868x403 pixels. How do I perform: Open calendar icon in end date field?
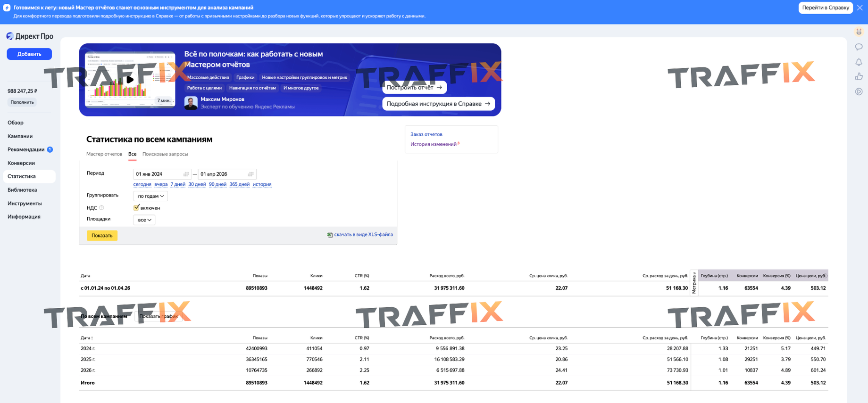coord(250,174)
